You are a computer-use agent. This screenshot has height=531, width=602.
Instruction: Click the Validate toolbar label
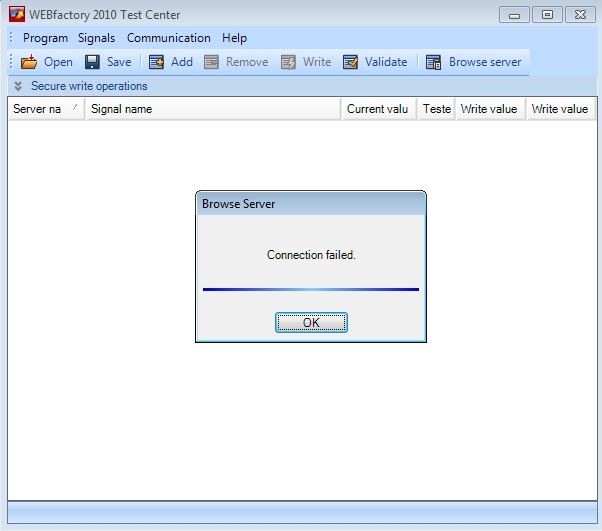click(x=386, y=62)
